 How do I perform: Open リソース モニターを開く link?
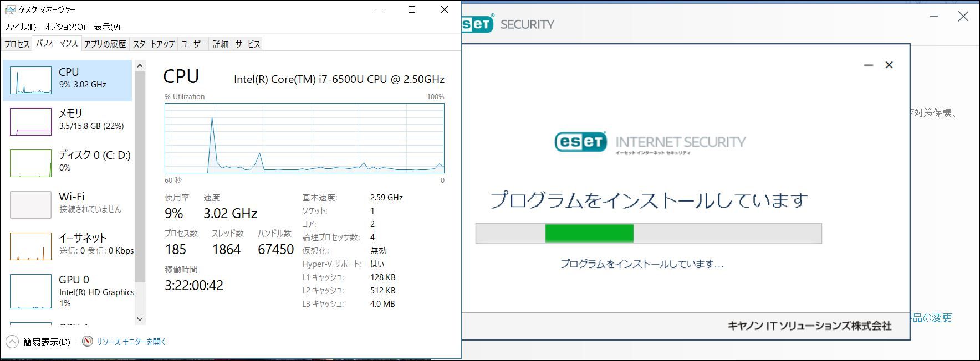tap(131, 342)
